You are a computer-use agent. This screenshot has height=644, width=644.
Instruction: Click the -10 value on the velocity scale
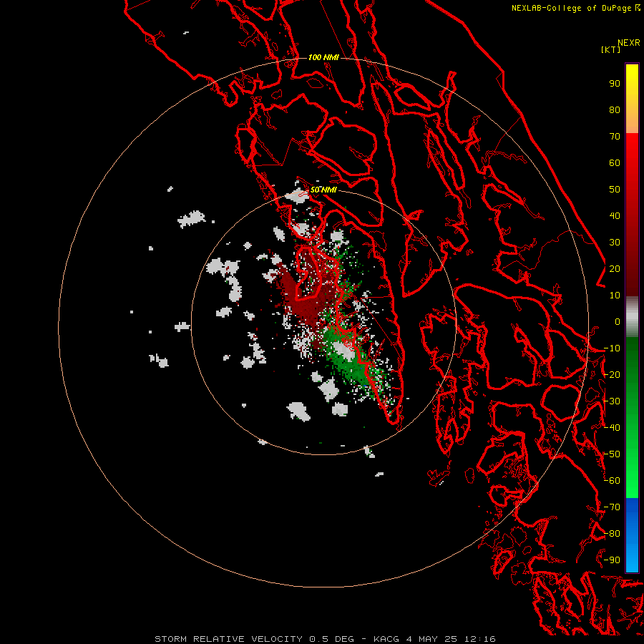[x=612, y=348]
